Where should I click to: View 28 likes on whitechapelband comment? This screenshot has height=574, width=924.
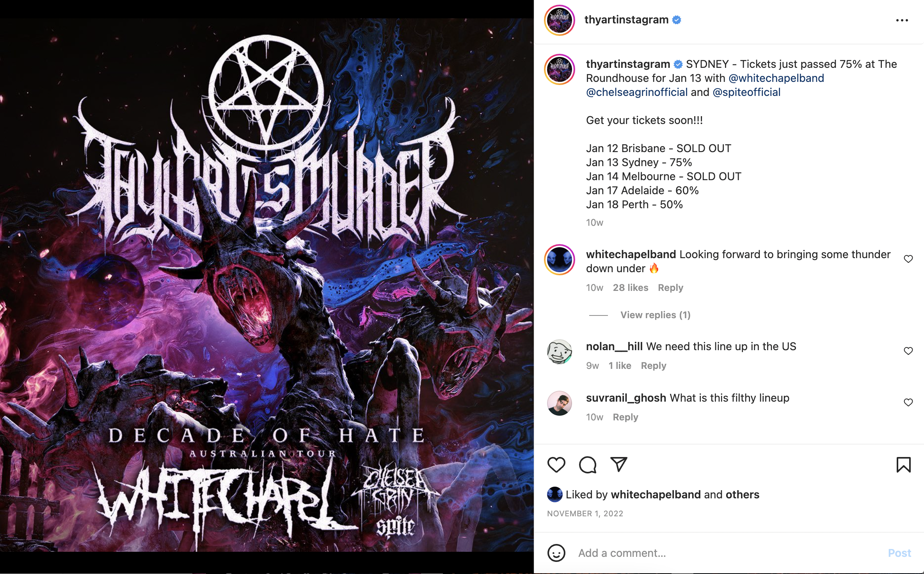coord(631,288)
